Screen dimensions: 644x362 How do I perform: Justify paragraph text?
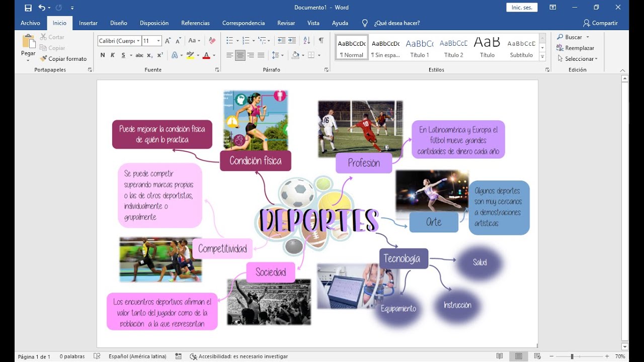point(261,55)
